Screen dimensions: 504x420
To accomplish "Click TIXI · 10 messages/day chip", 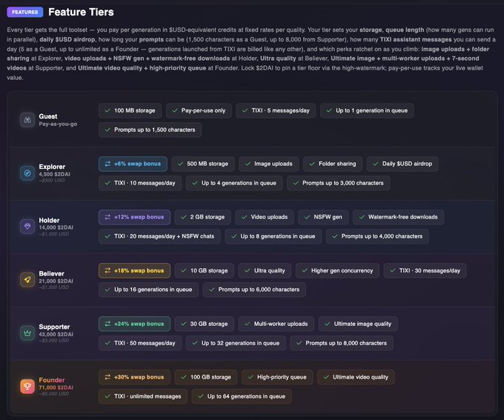I will (x=140, y=183).
